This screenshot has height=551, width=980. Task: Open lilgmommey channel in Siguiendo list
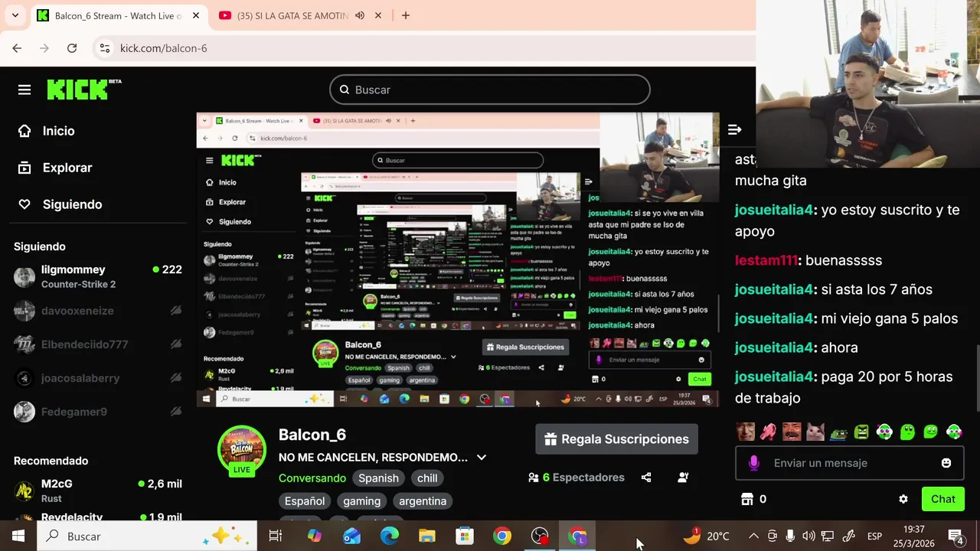(x=98, y=276)
